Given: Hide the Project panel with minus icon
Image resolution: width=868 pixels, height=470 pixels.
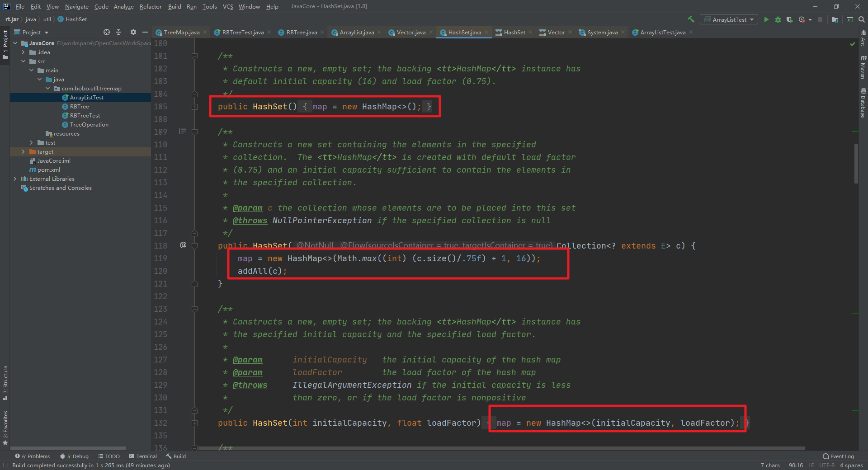Looking at the screenshot, I should pos(145,32).
